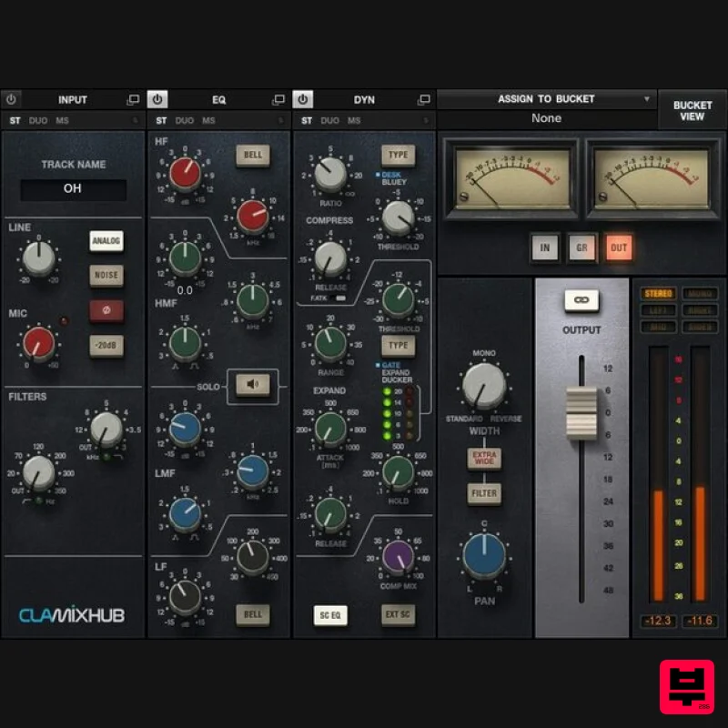The width and height of the screenshot is (728, 728).
Task: Click the red MIC gain knob
Action: click(x=39, y=343)
